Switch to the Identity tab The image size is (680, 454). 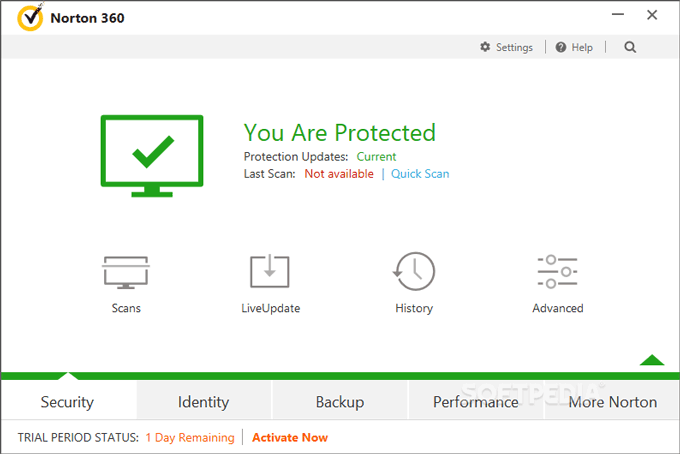coord(204,402)
